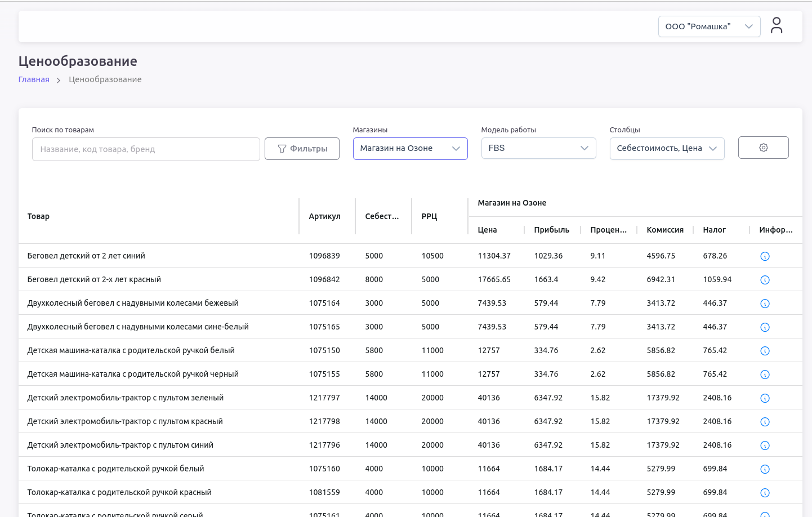The width and height of the screenshot is (812, 517).
Task: Open the Магазины dropdown
Action: tap(410, 149)
